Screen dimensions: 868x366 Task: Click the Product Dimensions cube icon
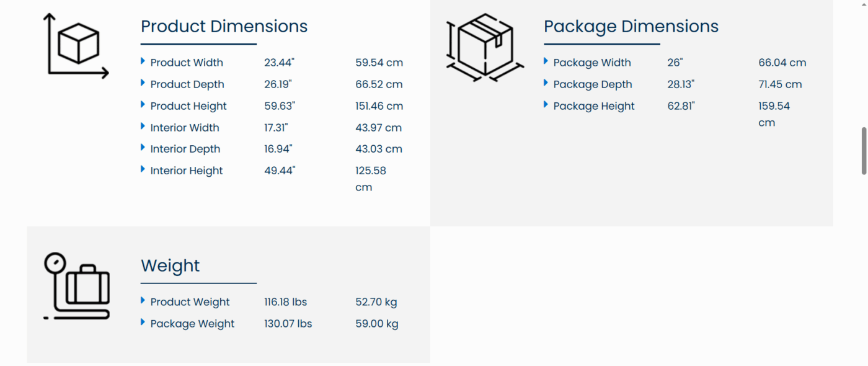(76, 45)
